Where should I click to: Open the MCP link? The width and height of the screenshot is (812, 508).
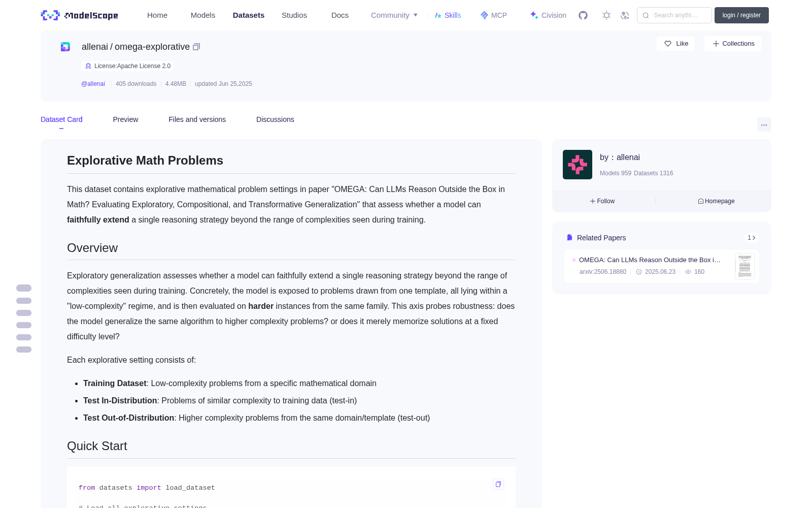click(x=494, y=15)
